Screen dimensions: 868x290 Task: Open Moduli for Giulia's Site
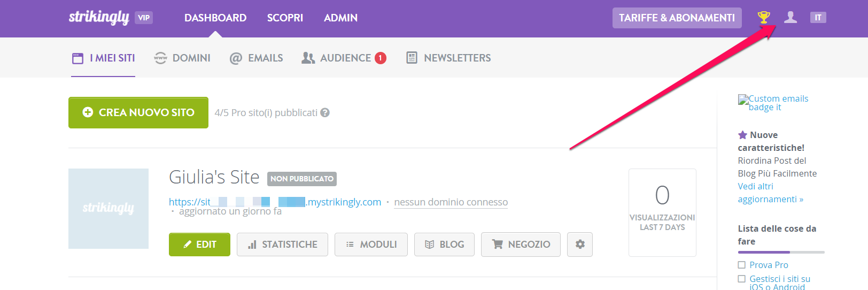(371, 245)
